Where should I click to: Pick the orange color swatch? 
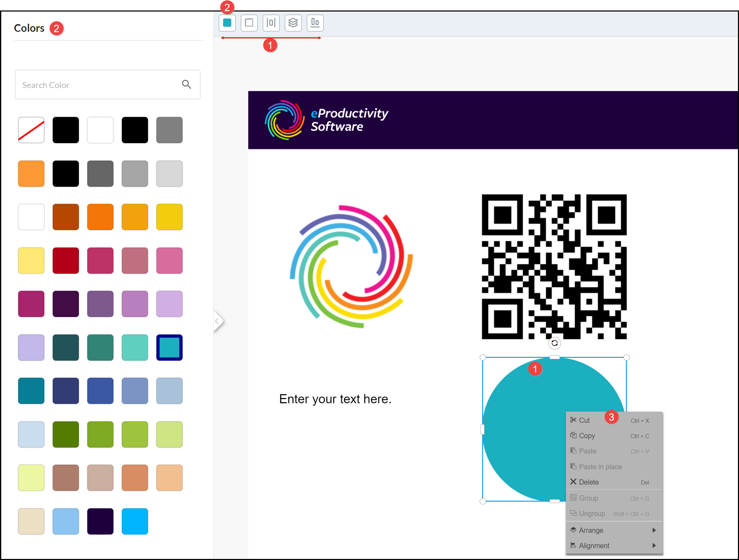(x=101, y=217)
